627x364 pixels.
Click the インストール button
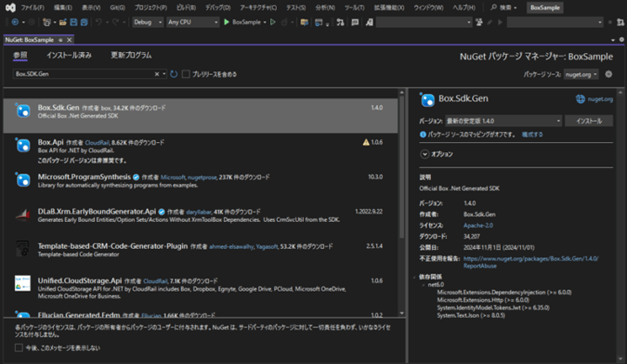(589, 120)
